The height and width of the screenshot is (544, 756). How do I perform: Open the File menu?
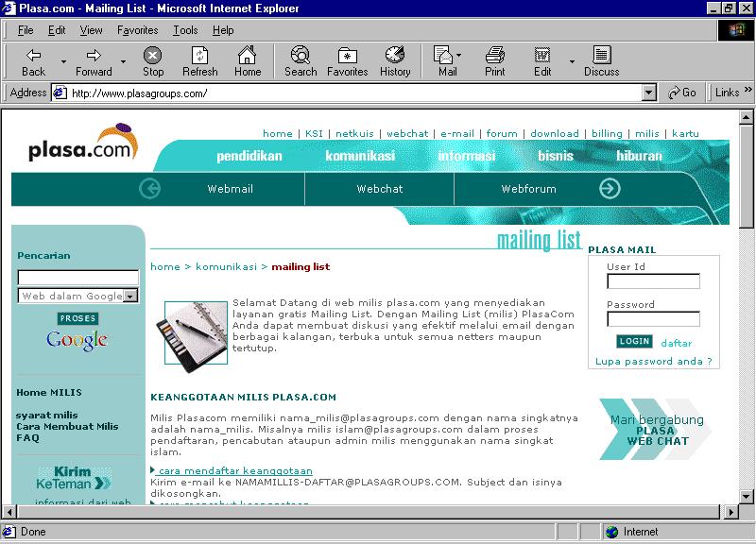[26, 30]
